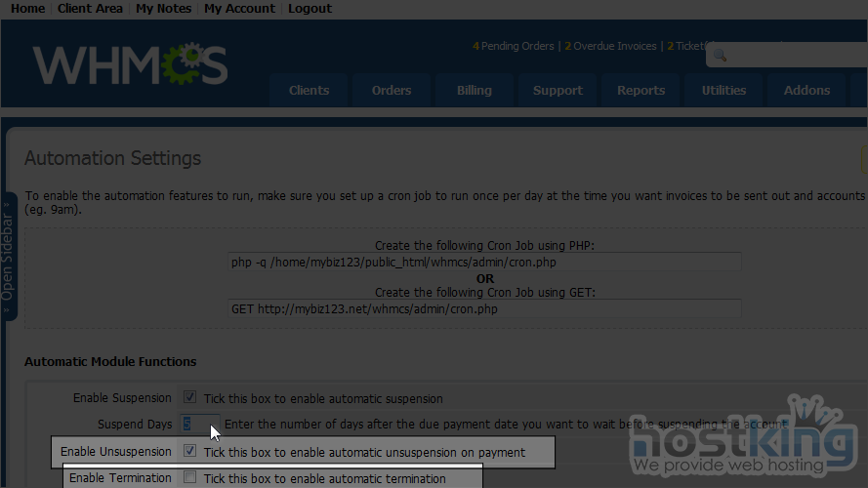Open the Orders menu tab
Viewport: 868px width, 488px height.
(391, 91)
